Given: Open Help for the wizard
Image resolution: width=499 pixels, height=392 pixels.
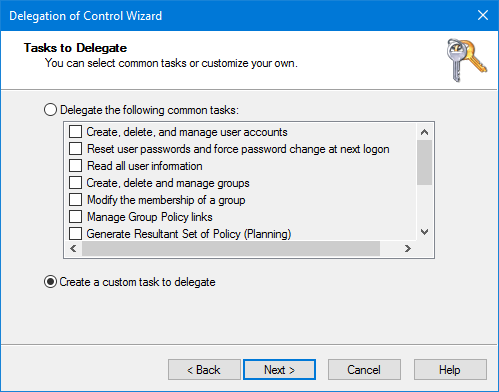Looking at the screenshot, I should pos(450,370).
